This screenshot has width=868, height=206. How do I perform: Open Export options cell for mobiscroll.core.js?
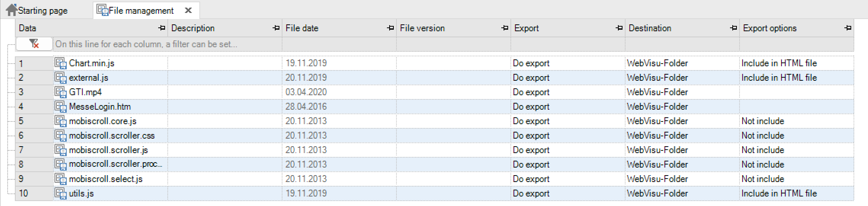(x=797, y=121)
